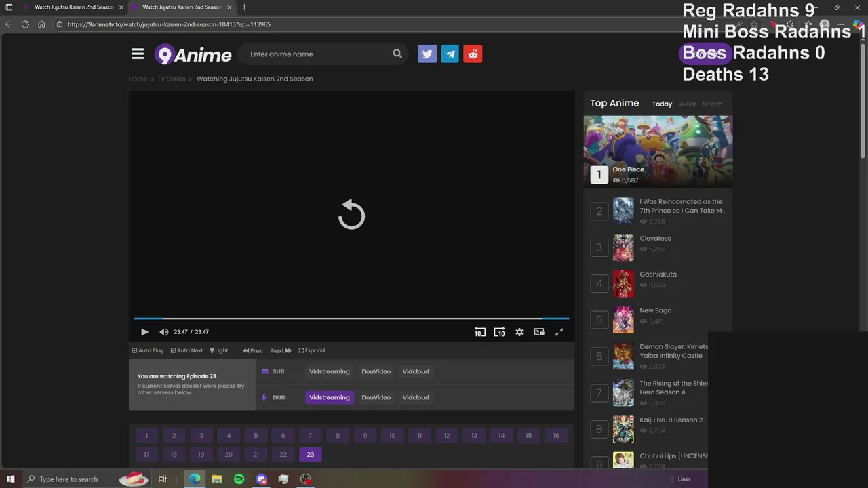This screenshot has height=488, width=868.
Task: Click the browser back arrow
Action: coord(9,24)
